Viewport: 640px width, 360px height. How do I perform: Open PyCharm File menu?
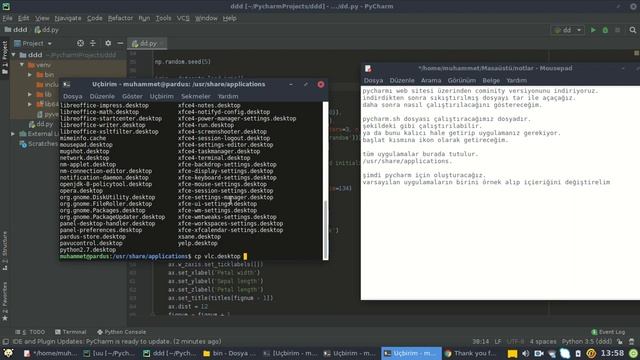tap(7, 18)
